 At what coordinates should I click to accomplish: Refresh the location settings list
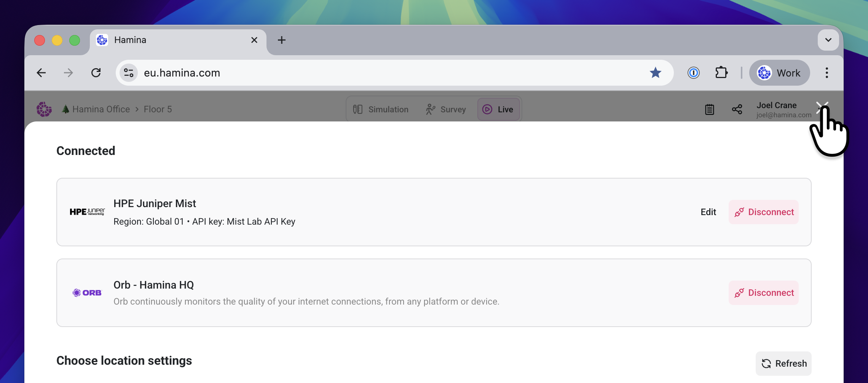click(x=783, y=364)
